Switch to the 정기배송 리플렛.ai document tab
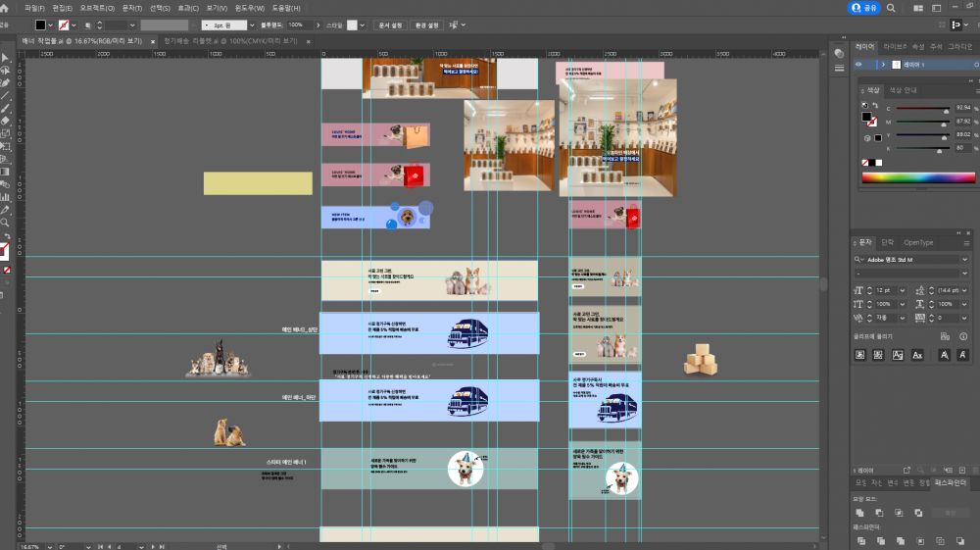The height and width of the screenshot is (550, 980). pos(230,41)
